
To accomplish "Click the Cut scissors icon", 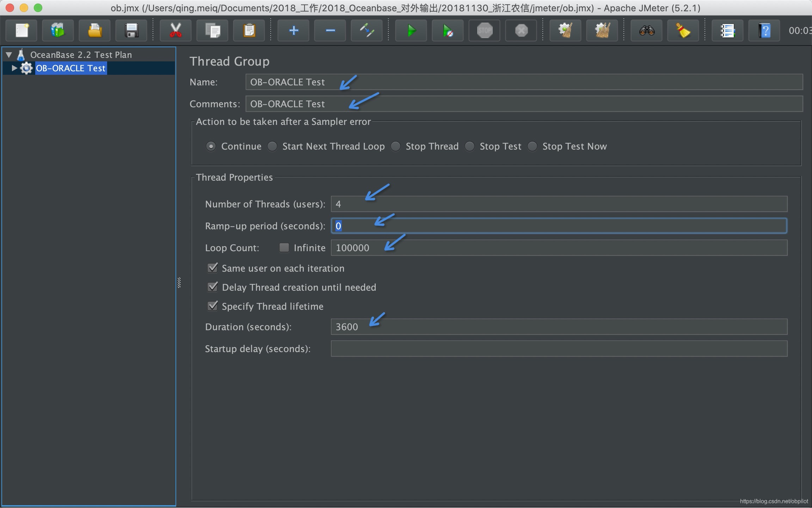I will point(176,31).
